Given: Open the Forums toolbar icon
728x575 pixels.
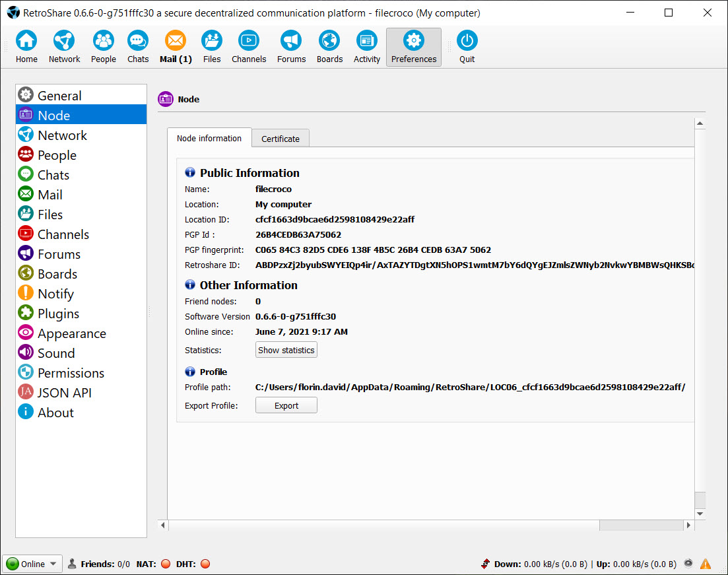Looking at the screenshot, I should [x=291, y=46].
